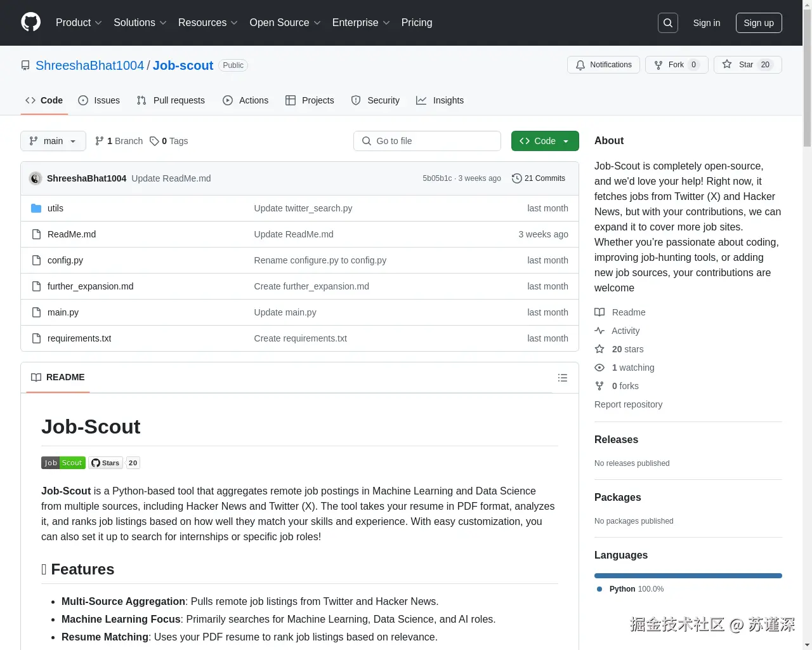Click the Sign up button
Image resolution: width=812 pixels, height=650 pixels.
pos(759,23)
